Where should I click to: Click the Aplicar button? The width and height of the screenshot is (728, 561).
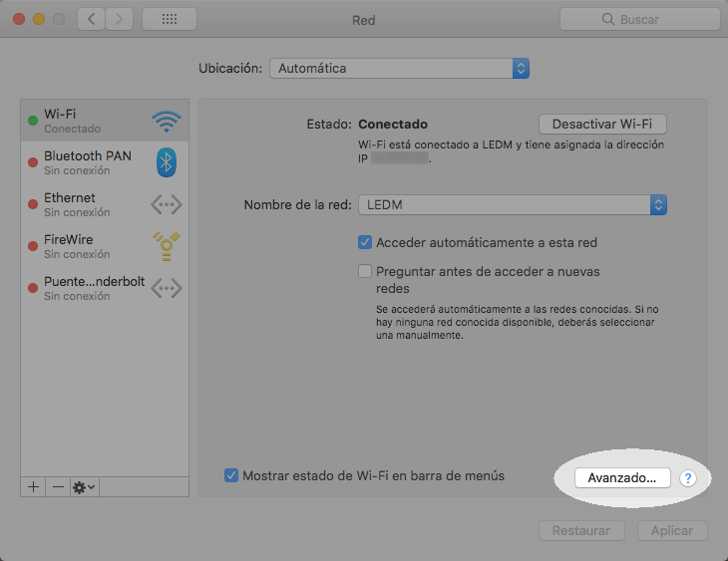[x=672, y=530]
